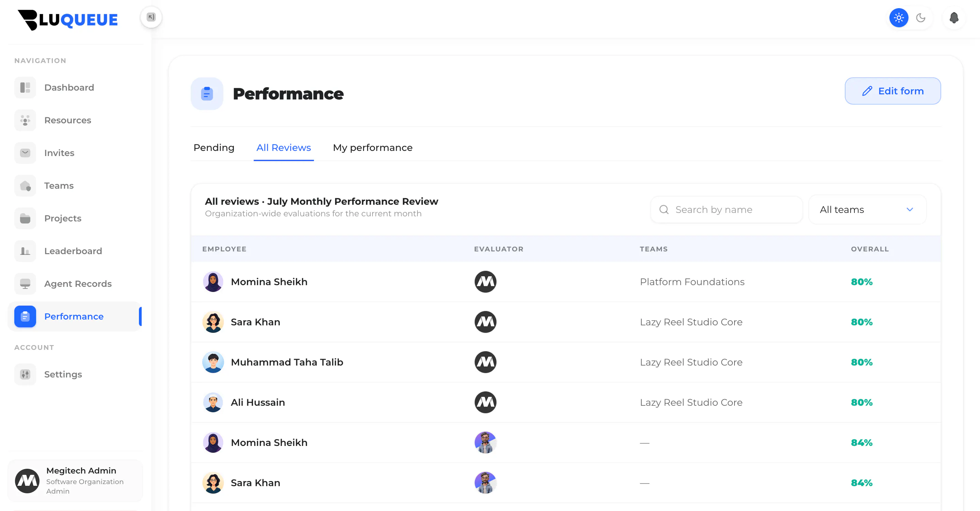Switch to light theme sun icon
Image resolution: width=980 pixels, height=511 pixels.
(899, 18)
